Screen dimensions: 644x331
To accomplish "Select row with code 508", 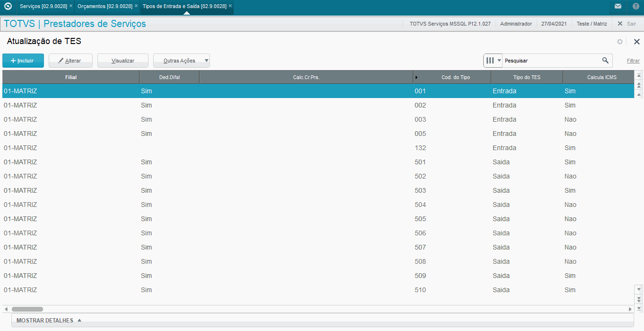I will (x=318, y=261).
